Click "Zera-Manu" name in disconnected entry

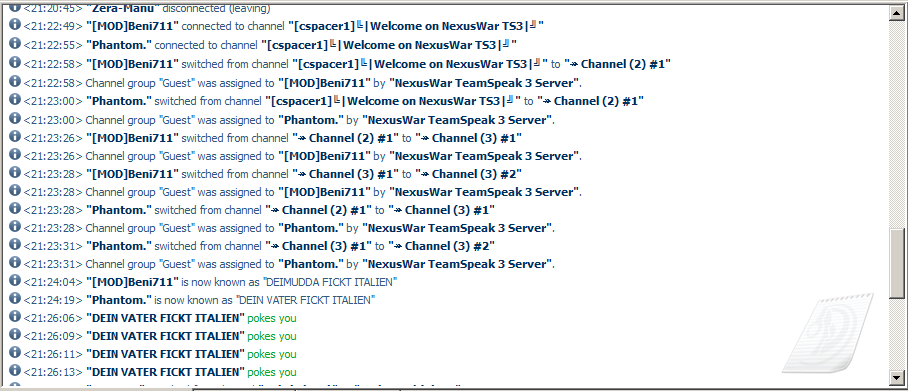click(x=122, y=9)
